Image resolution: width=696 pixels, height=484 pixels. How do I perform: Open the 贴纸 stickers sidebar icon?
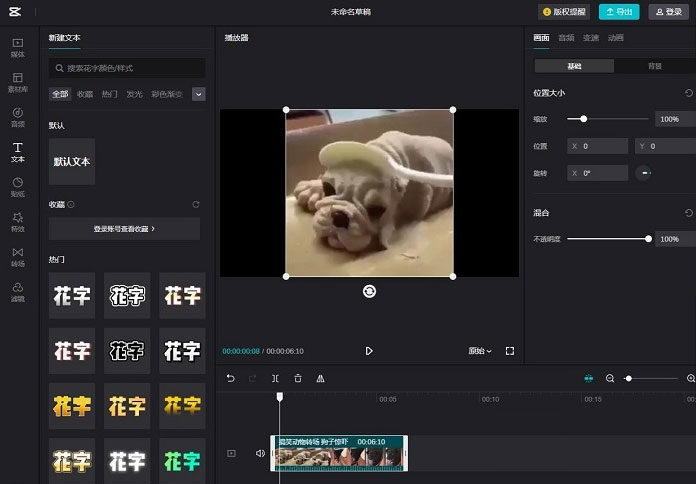(x=18, y=187)
